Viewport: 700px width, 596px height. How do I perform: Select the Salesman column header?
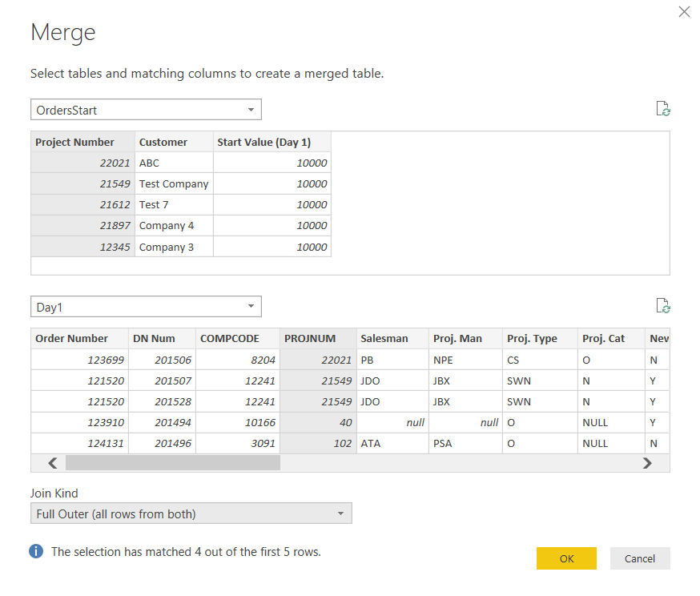click(393, 338)
